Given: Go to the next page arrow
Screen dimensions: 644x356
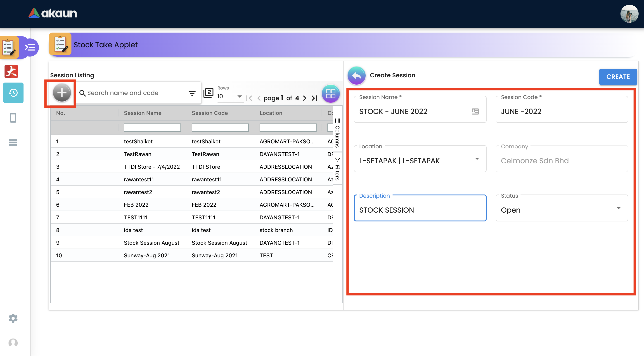Looking at the screenshot, I should 305,98.
